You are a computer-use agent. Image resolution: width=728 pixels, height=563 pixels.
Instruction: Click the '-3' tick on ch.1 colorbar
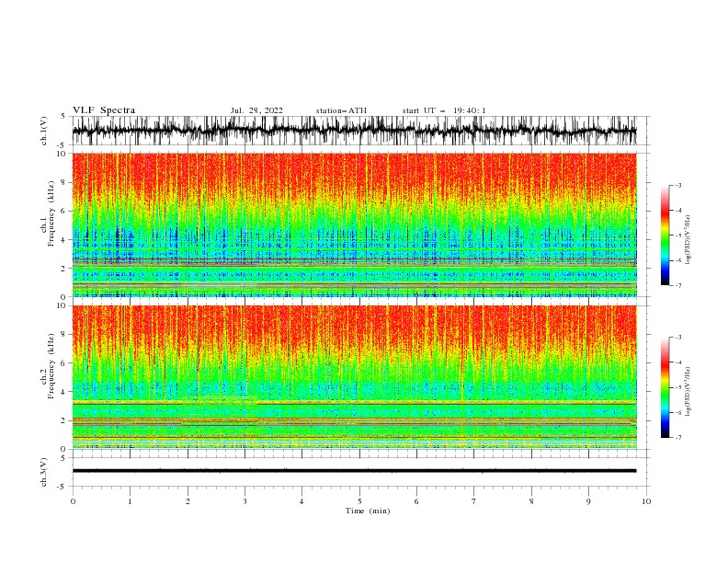click(x=678, y=185)
